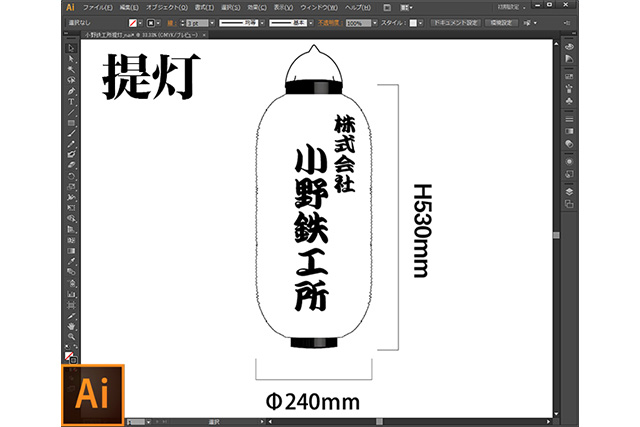Select the Gradient tool
The image size is (640, 427).
[71, 251]
